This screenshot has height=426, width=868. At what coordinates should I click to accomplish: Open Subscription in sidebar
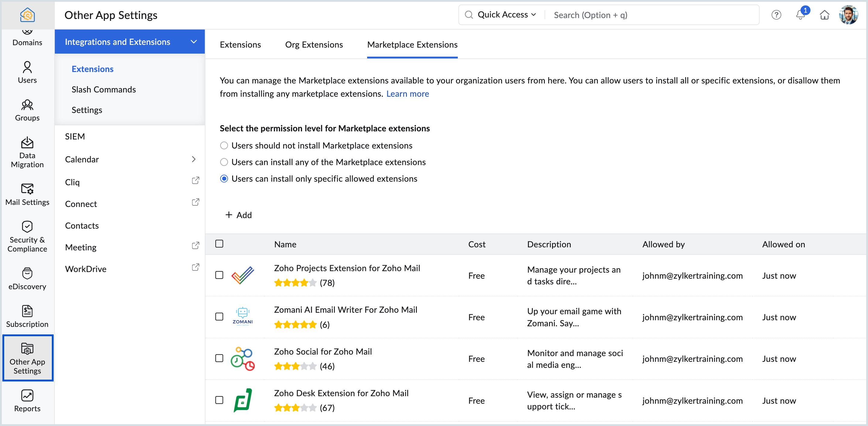[27, 316]
